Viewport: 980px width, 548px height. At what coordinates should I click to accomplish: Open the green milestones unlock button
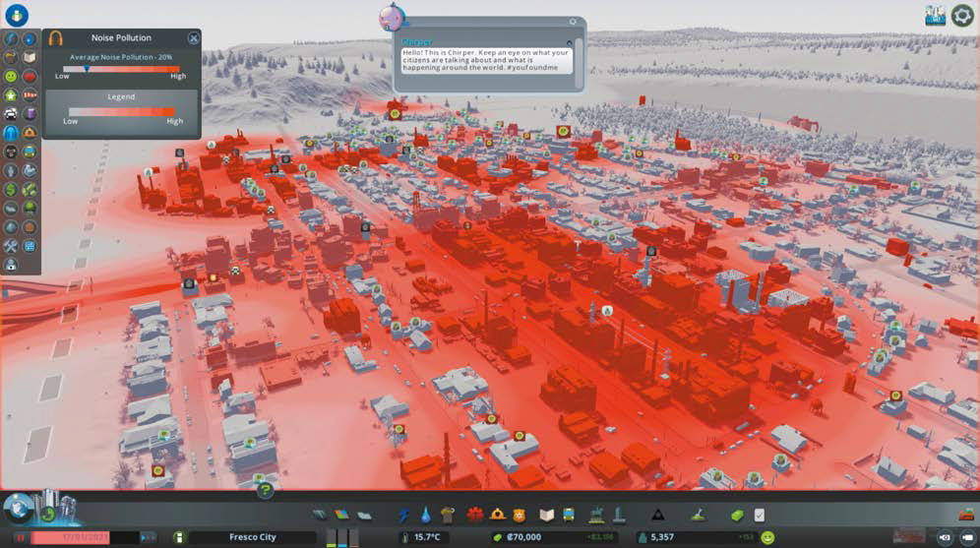click(49, 515)
